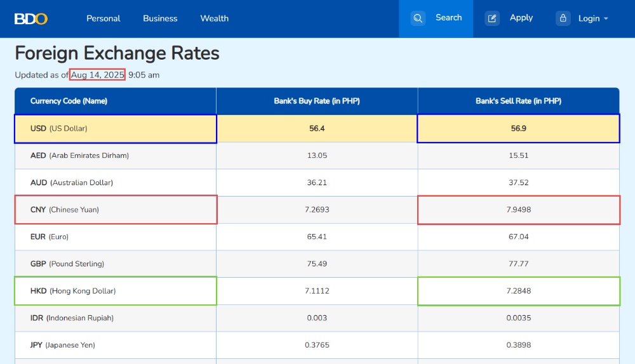Open the Personal menu
635x364 pixels.
[x=104, y=18]
